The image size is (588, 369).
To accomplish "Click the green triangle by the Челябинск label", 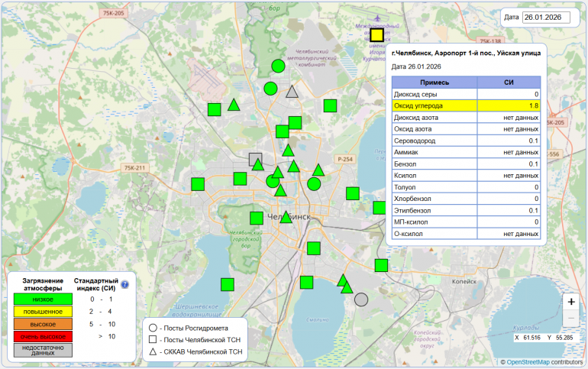I will coord(286,217).
